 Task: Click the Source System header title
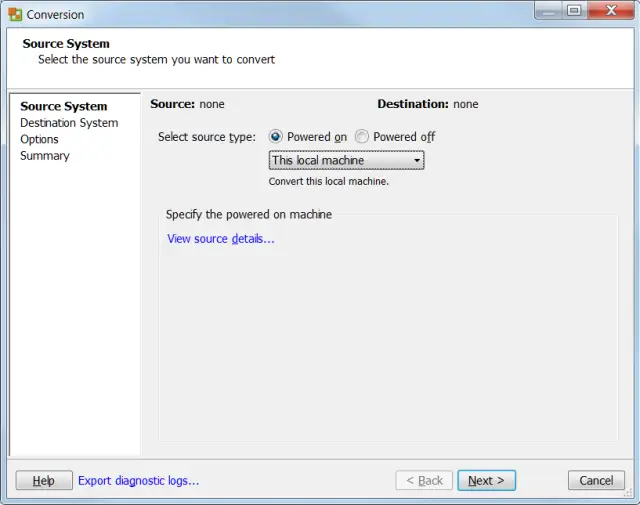pos(66,44)
